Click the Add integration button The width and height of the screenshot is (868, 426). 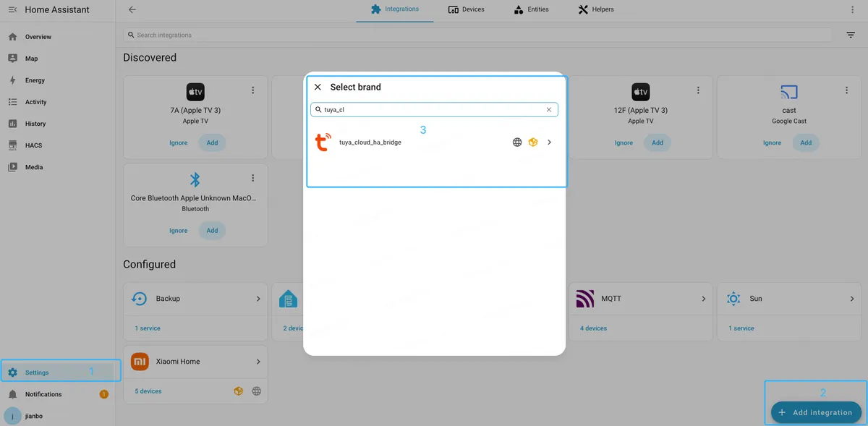(x=816, y=412)
